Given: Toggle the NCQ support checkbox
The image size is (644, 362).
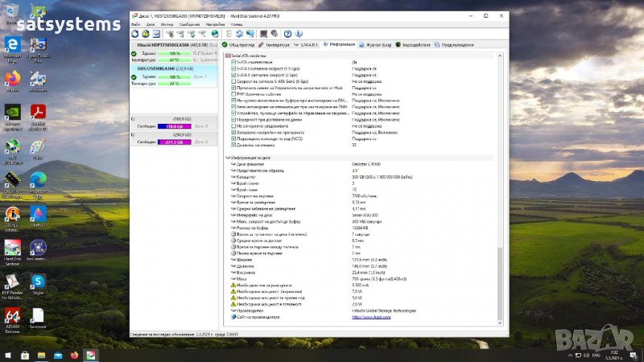Looking at the screenshot, I should click(x=233, y=140).
